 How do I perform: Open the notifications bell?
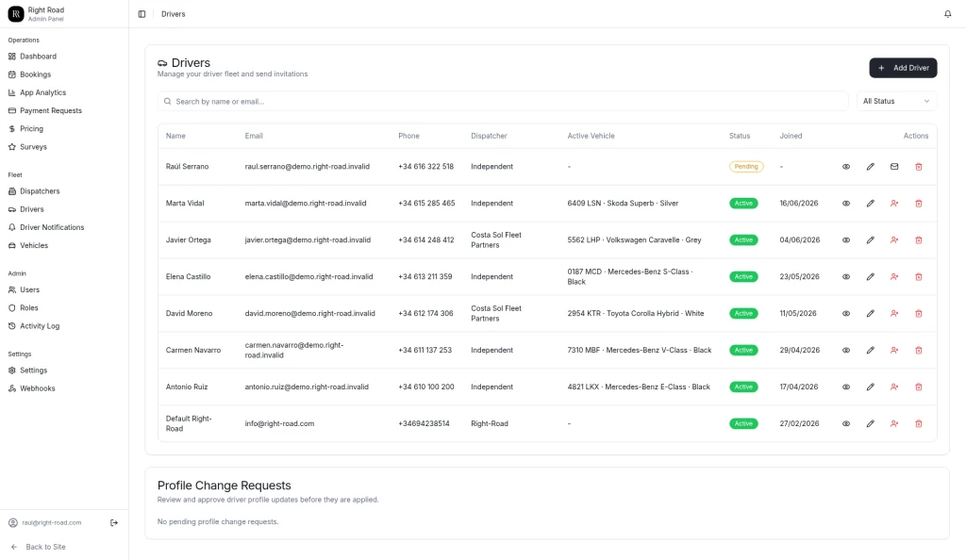point(947,14)
